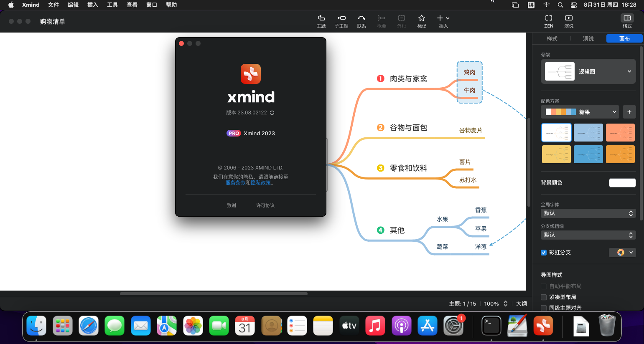Click the Topic (主题) toolbar icon
Image resolution: width=644 pixels, height=344 pixels.
[321, 18]
